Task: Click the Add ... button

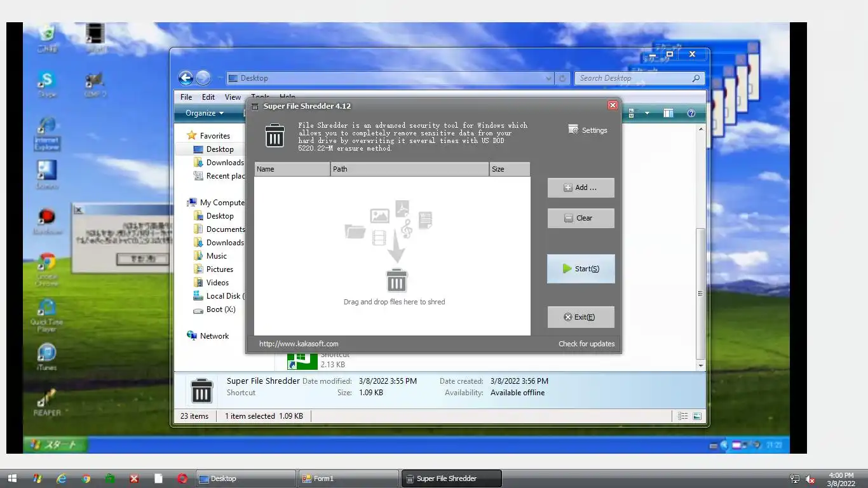Action: [581, 187]
